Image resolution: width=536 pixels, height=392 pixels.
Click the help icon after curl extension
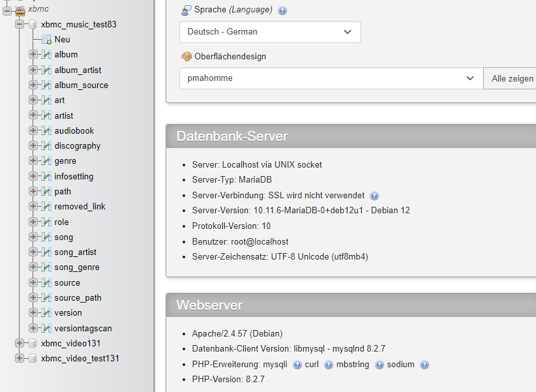(328, 365)
